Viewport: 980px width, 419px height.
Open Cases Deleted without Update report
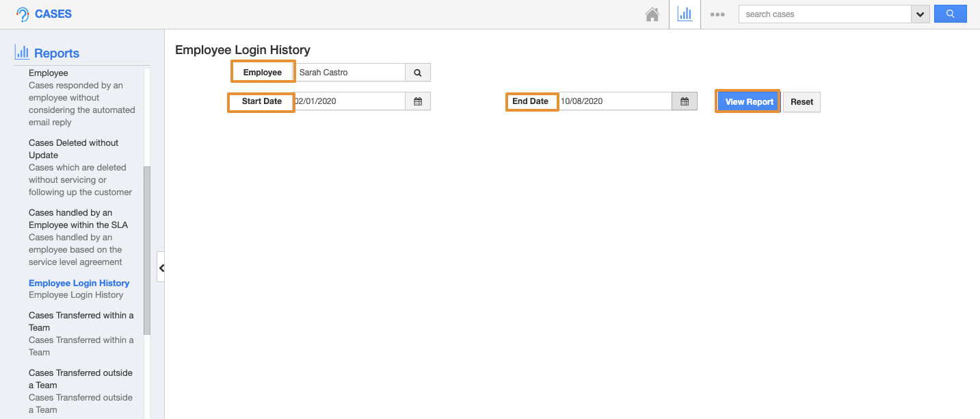73,149
